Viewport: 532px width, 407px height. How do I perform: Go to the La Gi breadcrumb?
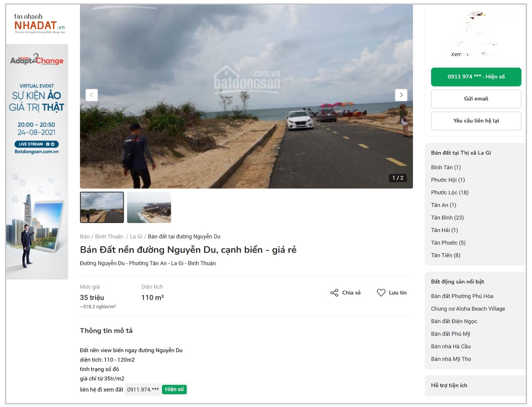click(136, 237)
